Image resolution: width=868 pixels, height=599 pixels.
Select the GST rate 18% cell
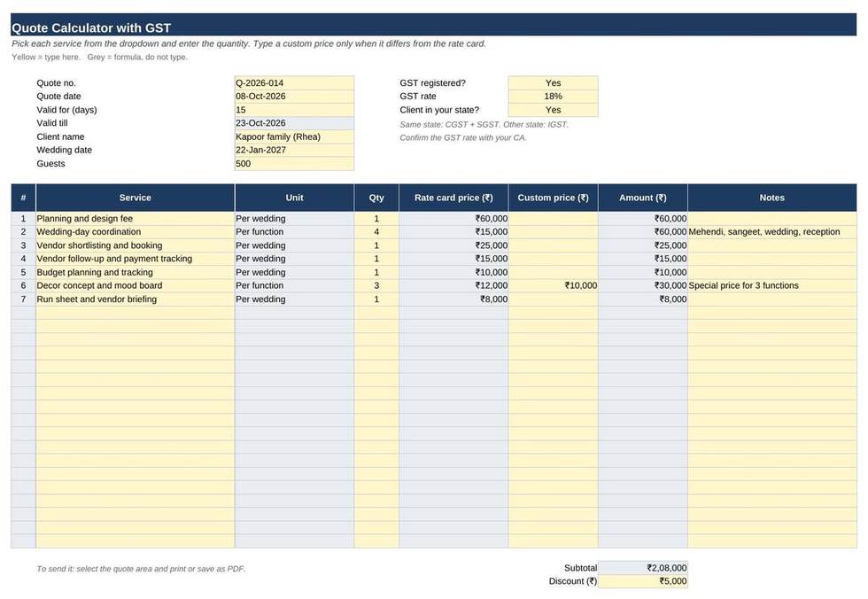click(553, 97)
